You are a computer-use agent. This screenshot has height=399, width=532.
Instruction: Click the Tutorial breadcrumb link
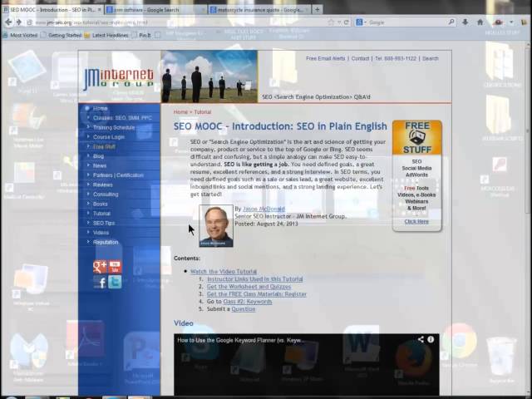click(x=203, y=112)
